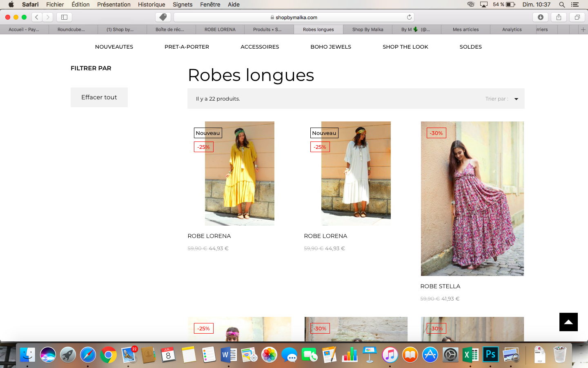
Task: Open the BOHO JEWELS category
Action: 331,47
